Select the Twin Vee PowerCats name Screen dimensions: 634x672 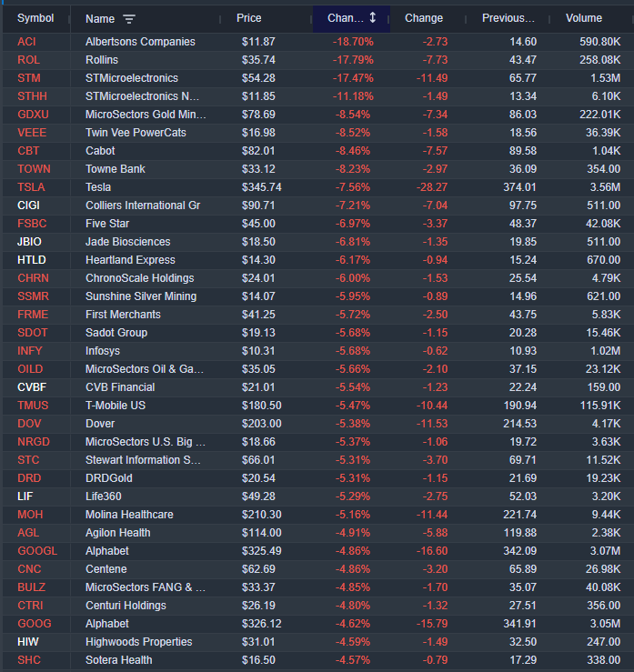point(136,133)
